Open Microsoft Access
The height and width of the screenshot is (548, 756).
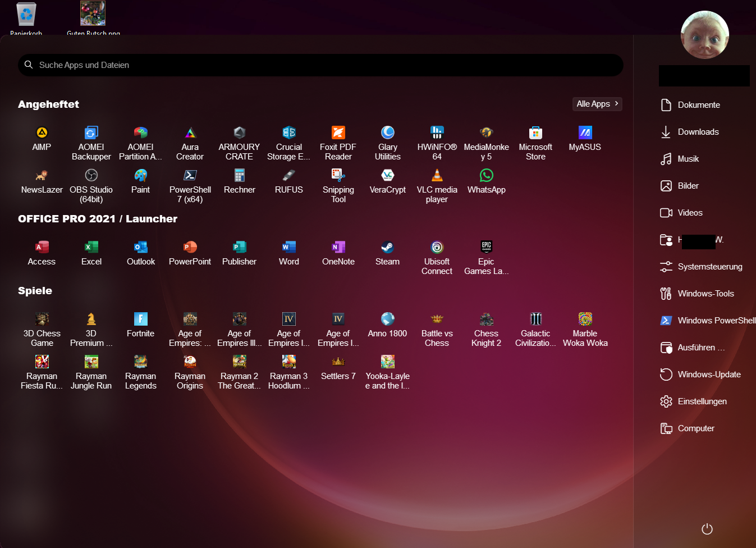point(42,253)
